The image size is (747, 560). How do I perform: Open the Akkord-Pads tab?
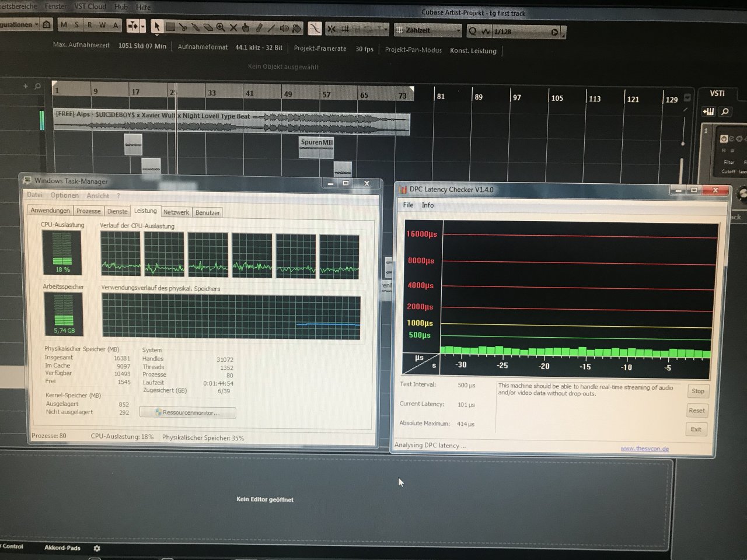(x=62, y=548)
